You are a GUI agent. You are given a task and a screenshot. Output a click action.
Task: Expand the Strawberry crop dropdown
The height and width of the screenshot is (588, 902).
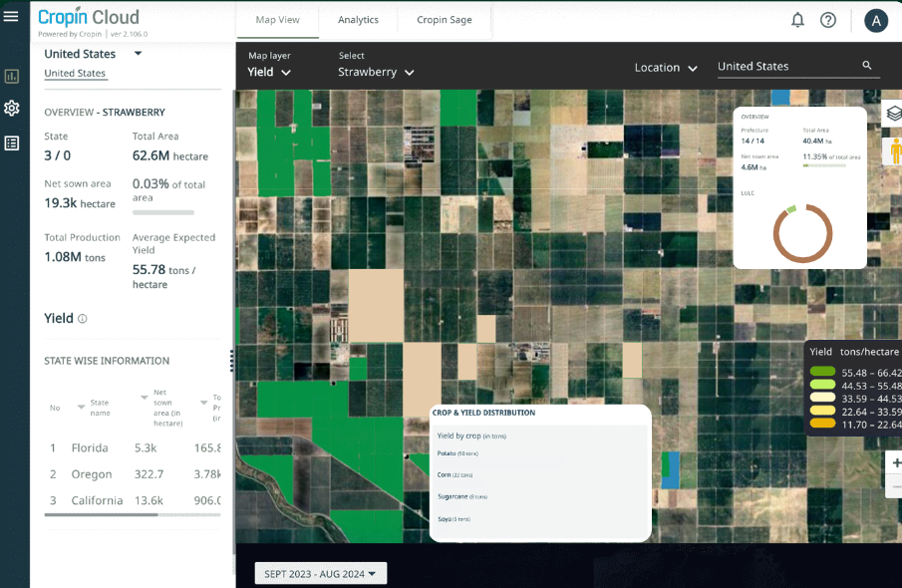tap(376, 72)
